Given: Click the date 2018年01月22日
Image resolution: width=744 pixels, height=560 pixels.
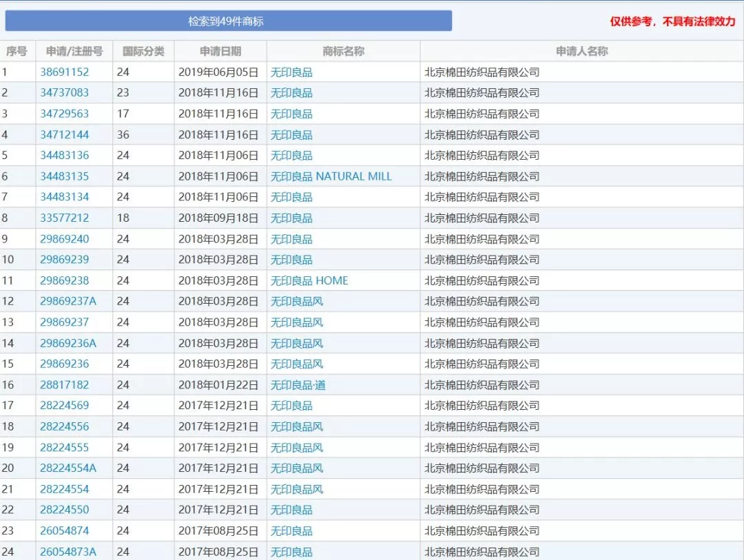Looking at the screenshot, I should tap(218, 385).
